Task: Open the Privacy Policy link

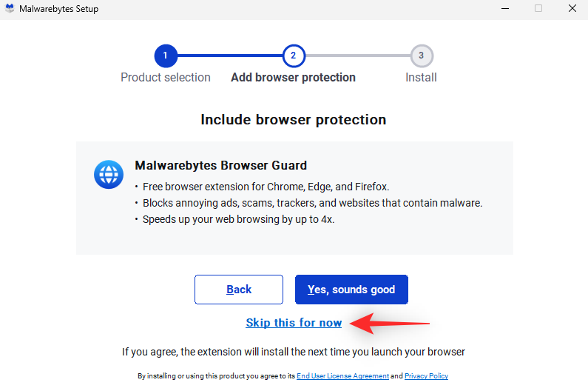Action: tap(426, 376)
